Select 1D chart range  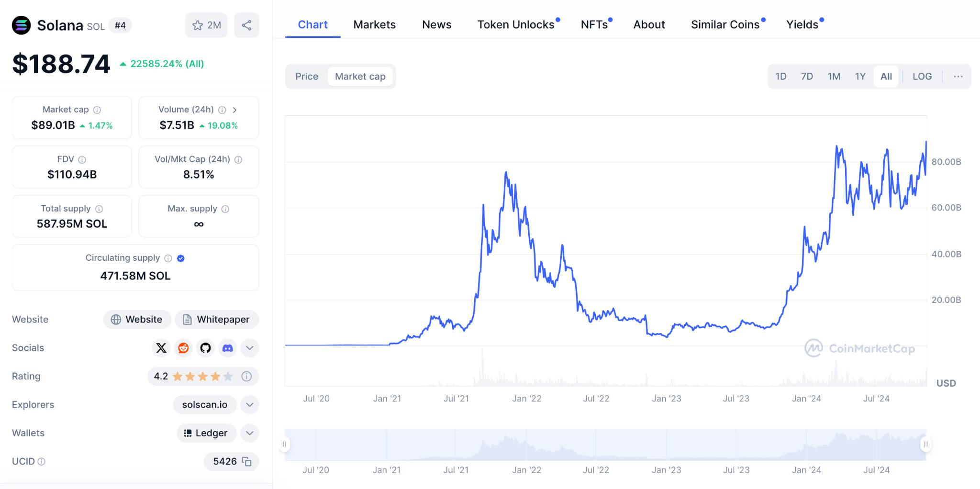tap(781, 77)
